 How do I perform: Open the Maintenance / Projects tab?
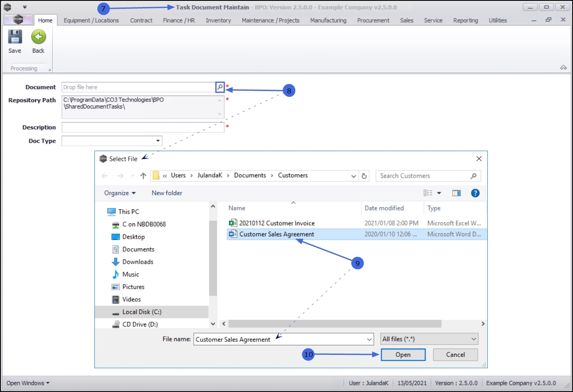pos(271,20)
